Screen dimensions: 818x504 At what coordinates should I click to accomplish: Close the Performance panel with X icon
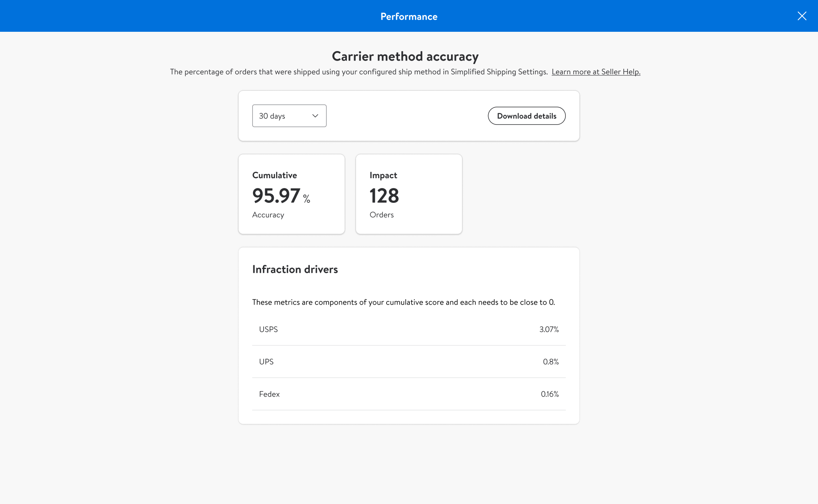click(x=802, y=16)
